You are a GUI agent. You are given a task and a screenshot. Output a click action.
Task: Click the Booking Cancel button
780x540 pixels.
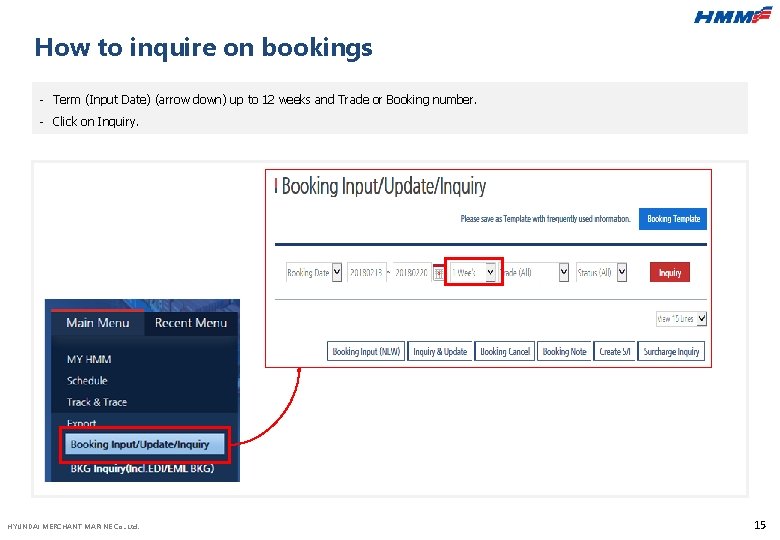coord(505,352)
